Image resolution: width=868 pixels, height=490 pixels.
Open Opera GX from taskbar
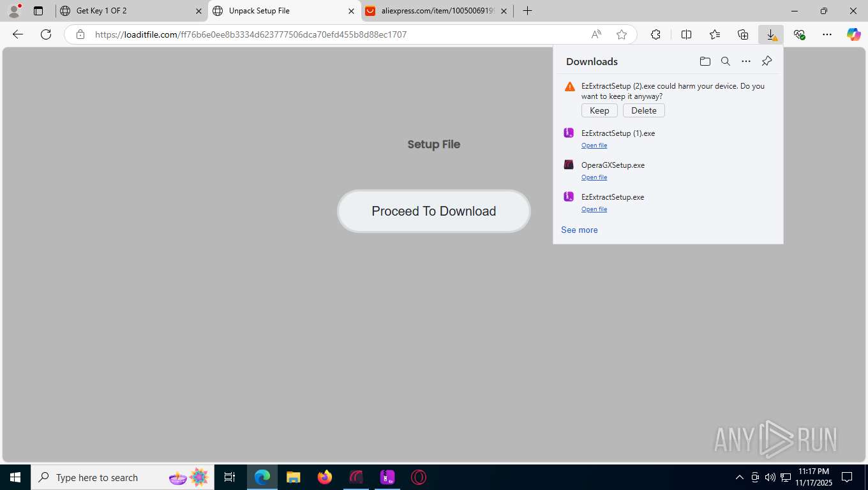click(x=356, y=477)
